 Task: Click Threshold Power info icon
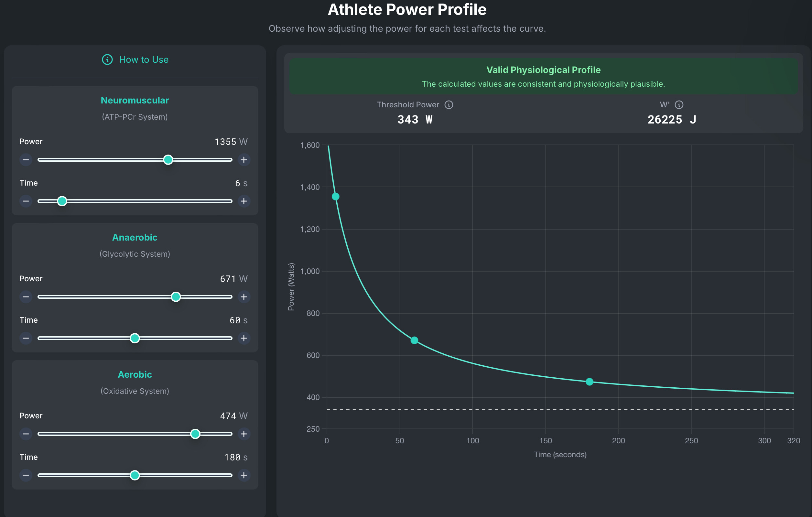449,105
